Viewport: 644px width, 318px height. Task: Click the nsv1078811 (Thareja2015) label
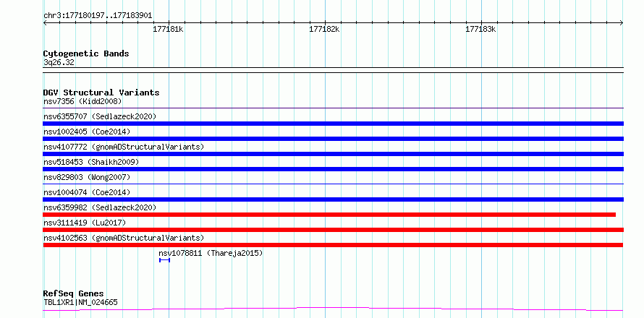click(211, 253)
